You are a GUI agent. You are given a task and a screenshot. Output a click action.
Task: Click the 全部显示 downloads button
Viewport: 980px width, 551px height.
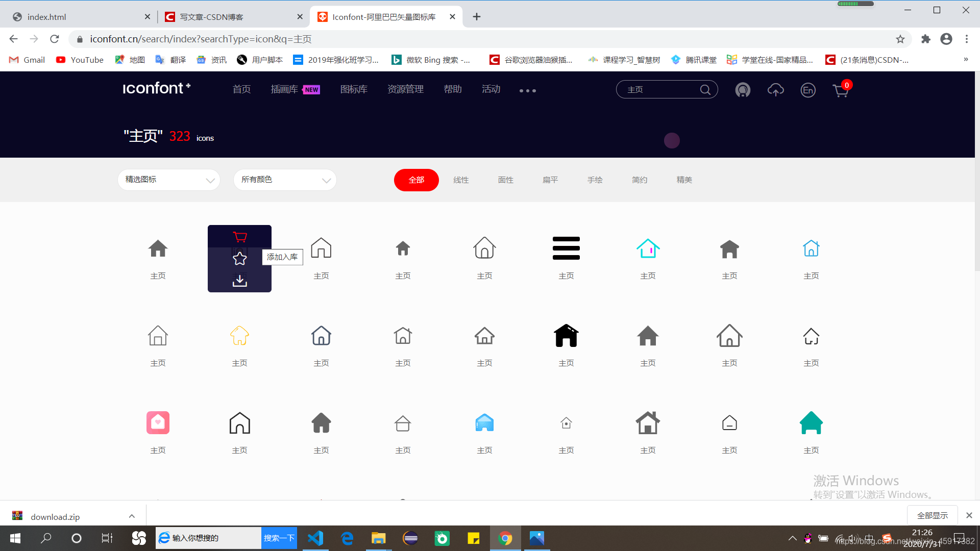tap(932, 515)
